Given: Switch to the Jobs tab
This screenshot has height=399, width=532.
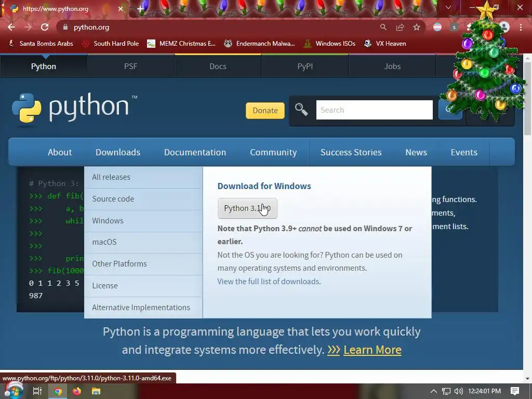Looking at the screenshot, I should point(392,66).
